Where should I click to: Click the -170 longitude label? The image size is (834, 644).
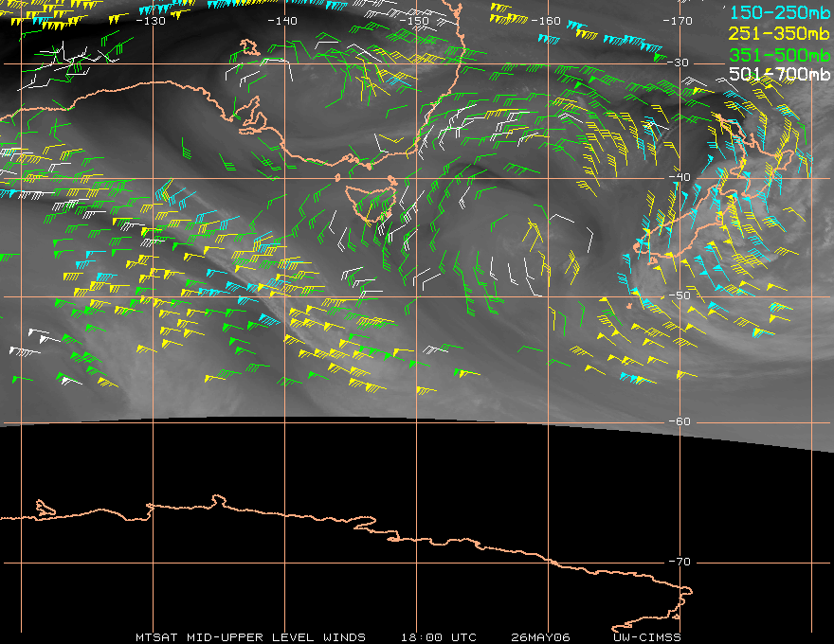click(x=679, y=20)
